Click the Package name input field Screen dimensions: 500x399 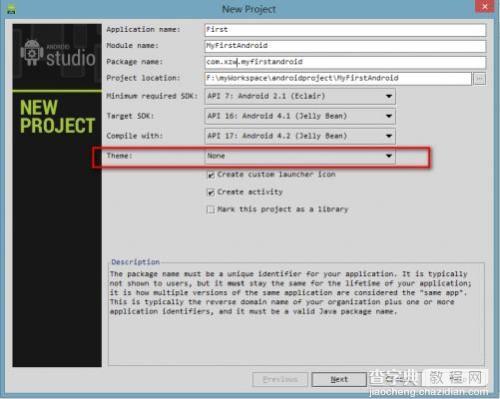pyautogui.click(x=345, y=62)
